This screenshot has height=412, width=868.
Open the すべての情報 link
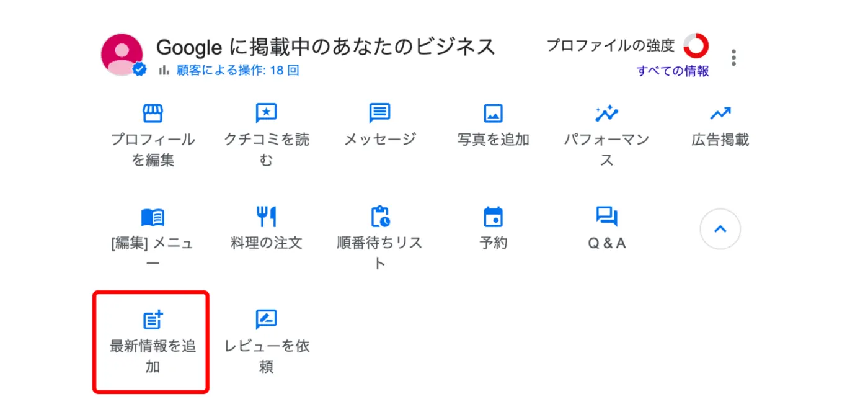click(x=673, y=71)
